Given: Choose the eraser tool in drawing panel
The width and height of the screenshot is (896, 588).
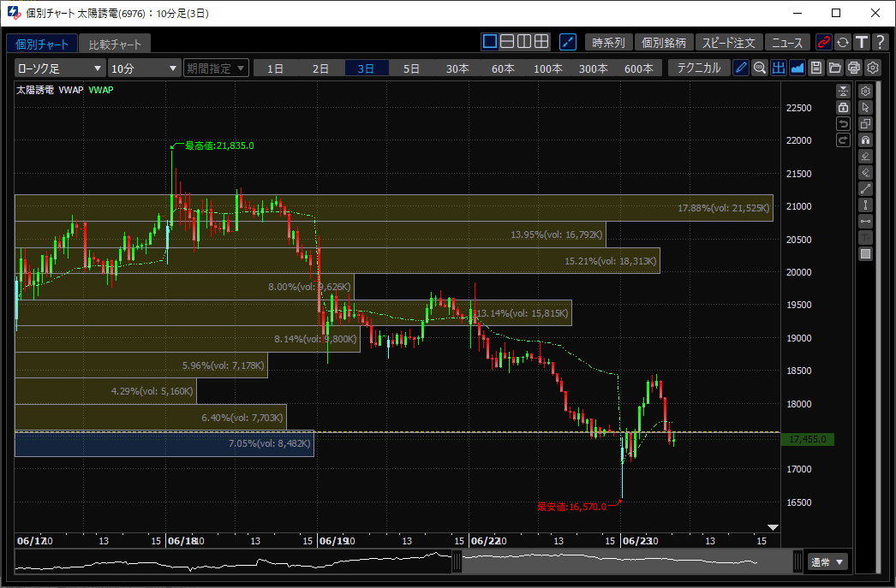Looking at the screenshot, I should [866, 156].
